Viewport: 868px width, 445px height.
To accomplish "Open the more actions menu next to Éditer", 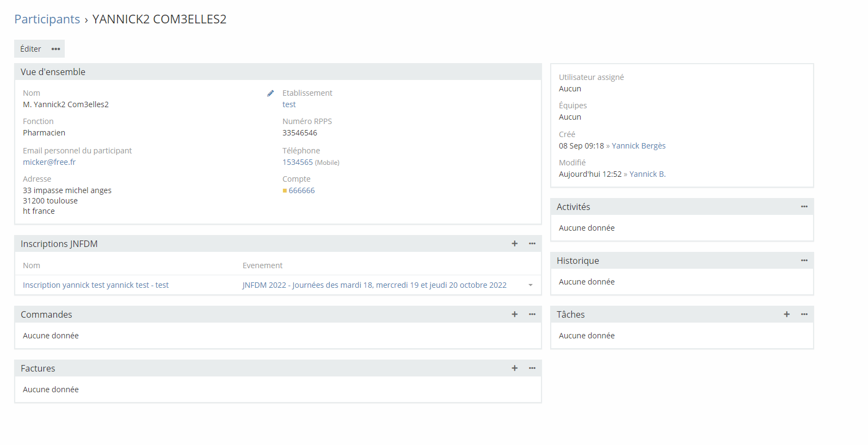I will pos(56,49).
